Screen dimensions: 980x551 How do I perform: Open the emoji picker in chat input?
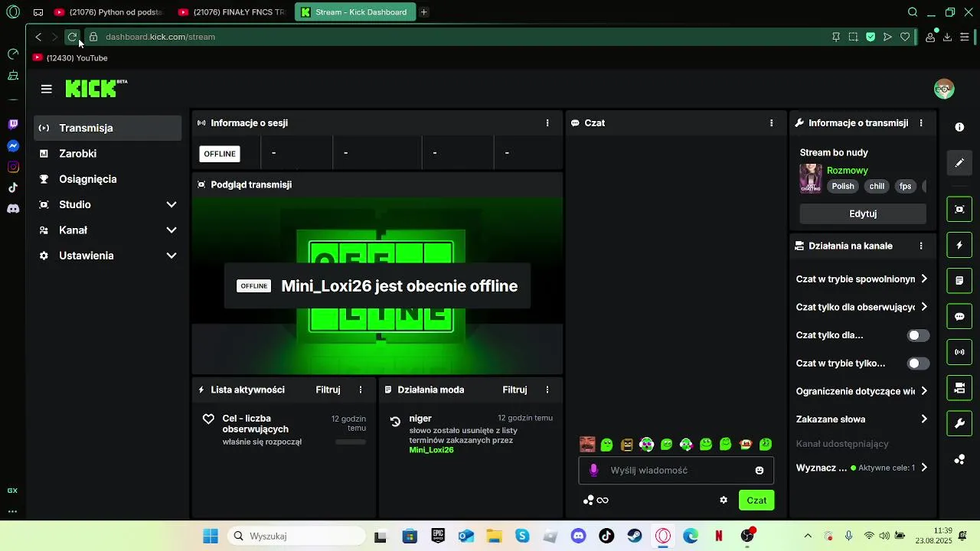click(759, 471)
